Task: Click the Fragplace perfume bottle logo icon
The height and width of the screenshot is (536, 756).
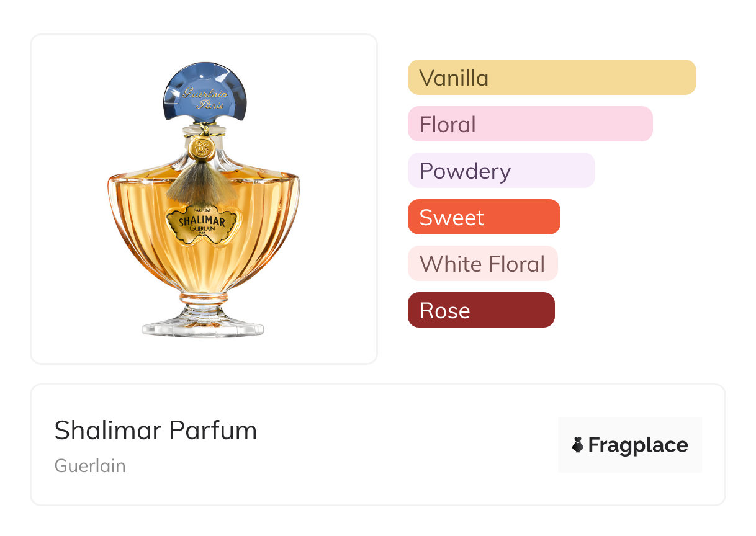Action: tap(578, 445)
